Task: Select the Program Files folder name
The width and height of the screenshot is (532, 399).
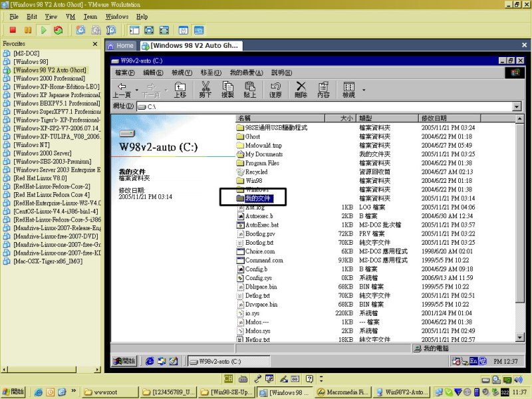Action: point(262,163)
